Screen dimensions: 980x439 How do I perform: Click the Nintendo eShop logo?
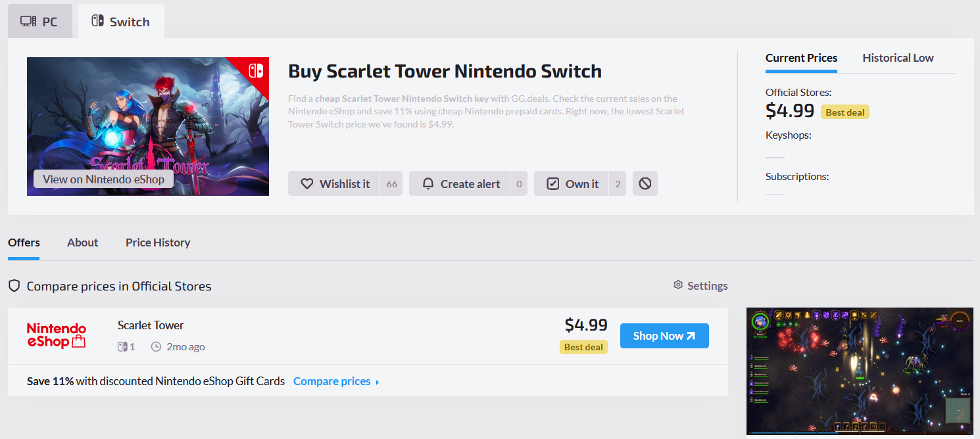pyautogui.click(x=57, y=335)
